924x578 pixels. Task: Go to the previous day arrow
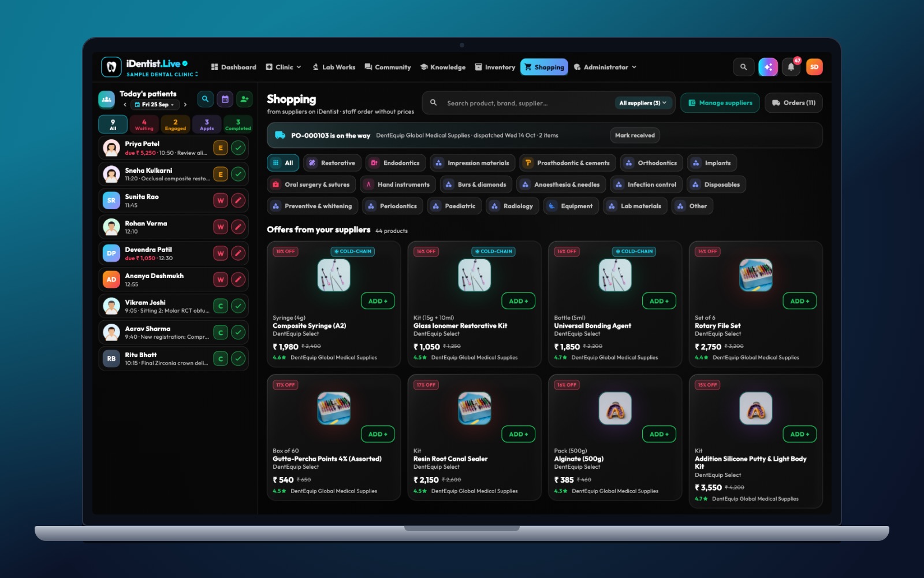[x=125, y=105]
